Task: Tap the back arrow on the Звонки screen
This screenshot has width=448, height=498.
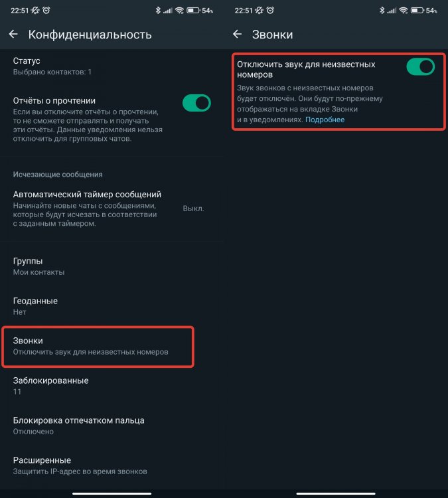Action: tap(237, 34)
